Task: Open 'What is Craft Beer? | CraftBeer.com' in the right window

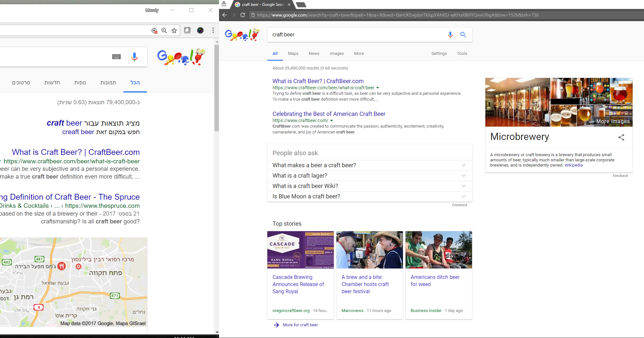Action: [318, 81]
